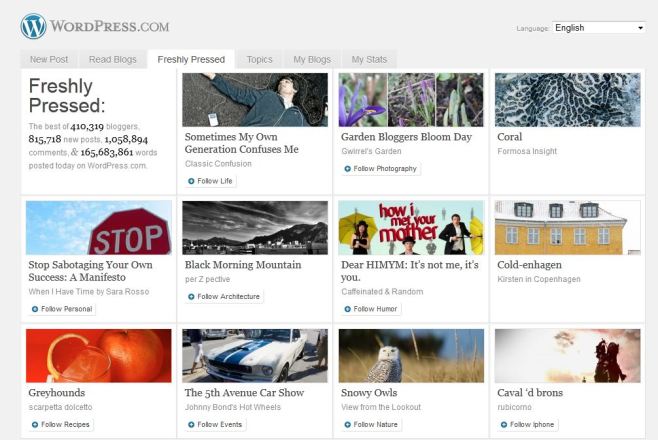Click the plus icon beside Follow Nature
Screen dimensions: 658x440
point(347,425)
